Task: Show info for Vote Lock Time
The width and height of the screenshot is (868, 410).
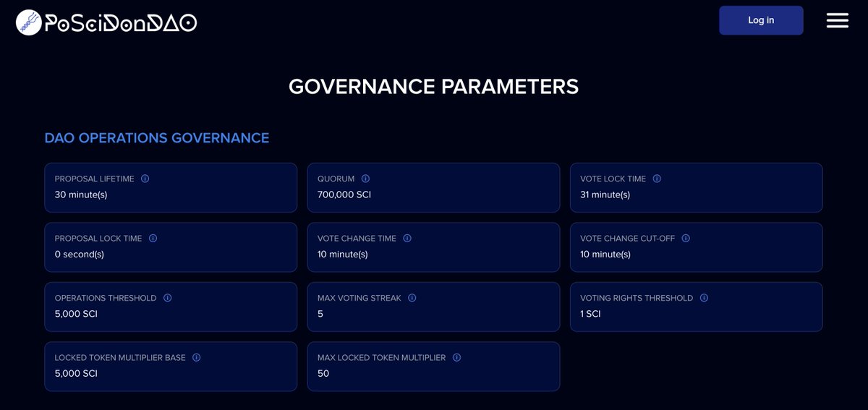Action: pos(657,179)
